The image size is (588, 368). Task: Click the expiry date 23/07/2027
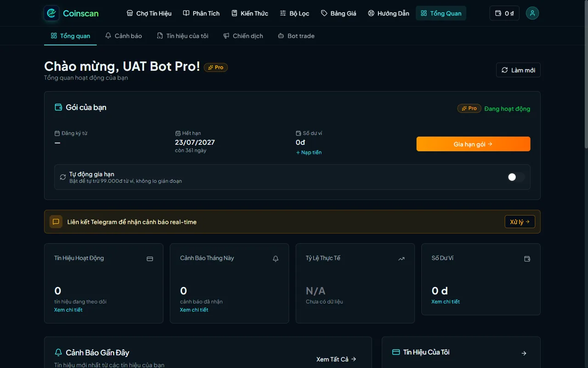tap(195, 143)
